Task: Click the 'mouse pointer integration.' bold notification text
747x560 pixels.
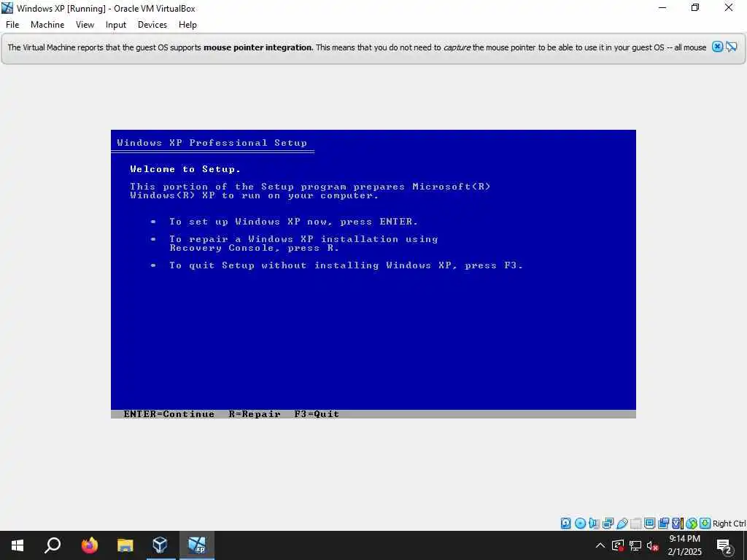Action: tap(258, 47)
